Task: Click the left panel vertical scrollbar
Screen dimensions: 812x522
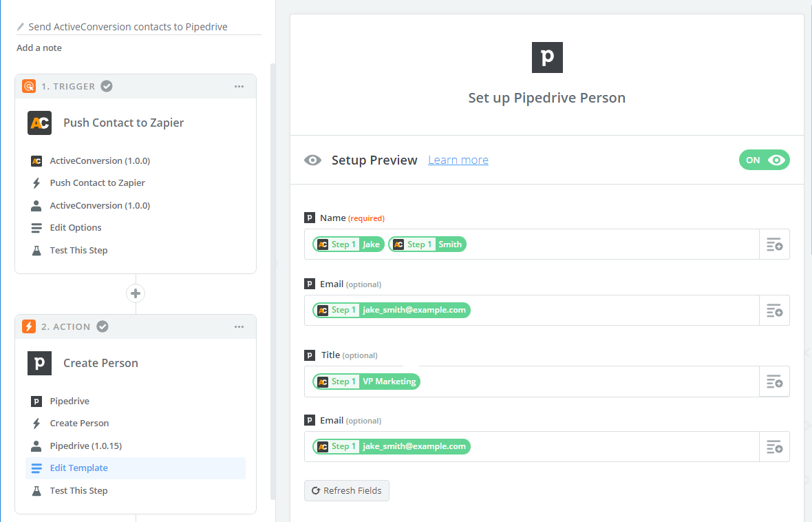Action: coord(273,282)
